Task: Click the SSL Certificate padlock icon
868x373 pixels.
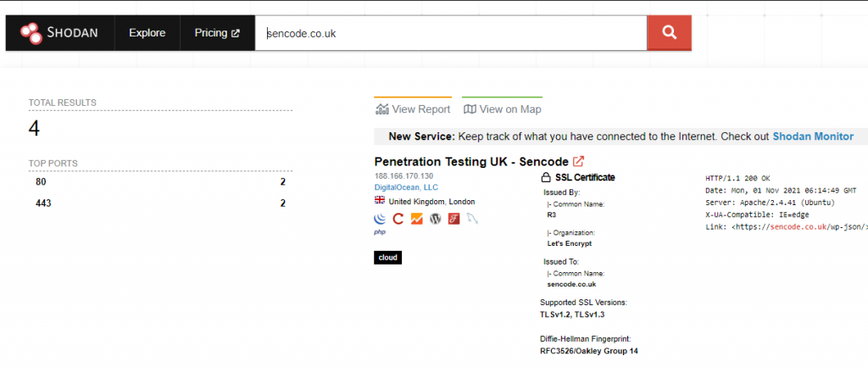Action: (x=545, y=178)
